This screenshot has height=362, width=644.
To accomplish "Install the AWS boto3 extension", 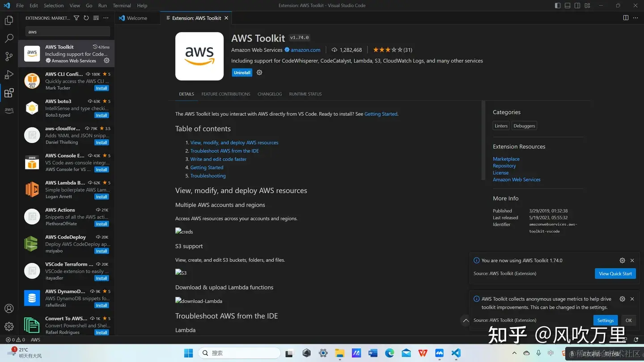I will [102, 115].
